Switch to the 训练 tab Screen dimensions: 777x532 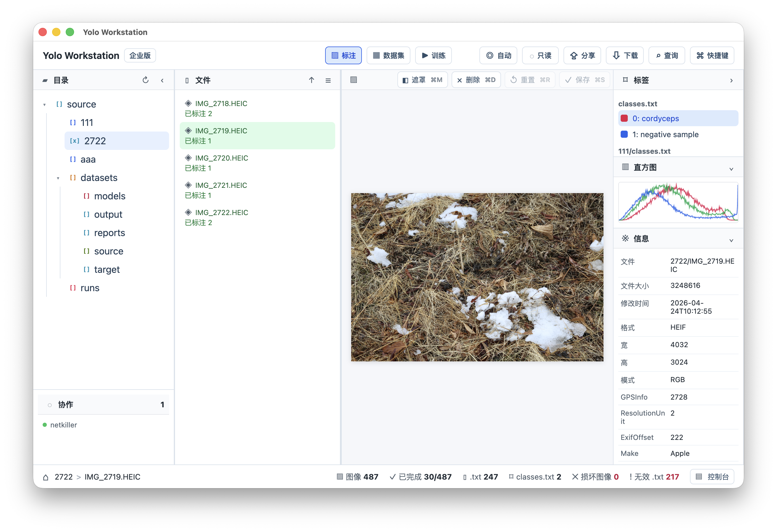(433, 55)
